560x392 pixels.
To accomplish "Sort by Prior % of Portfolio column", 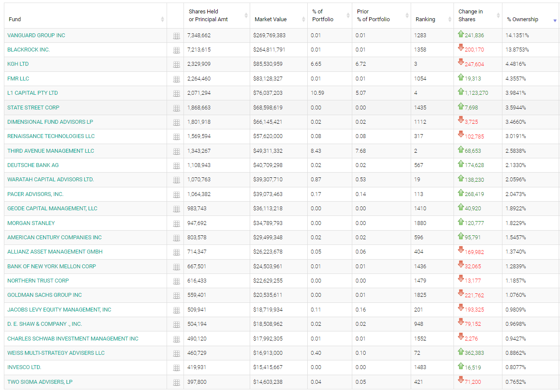I will tap(381, 16).
